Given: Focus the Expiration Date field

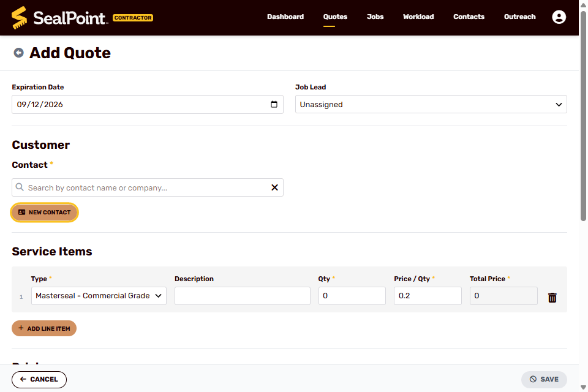Looking at the screenshot, I should [x=148, y=104].
